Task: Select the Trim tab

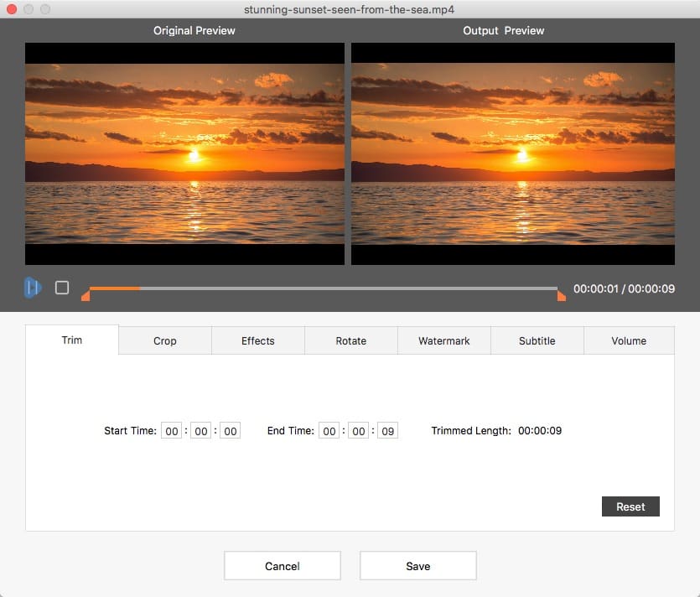Action: point(72,340)
